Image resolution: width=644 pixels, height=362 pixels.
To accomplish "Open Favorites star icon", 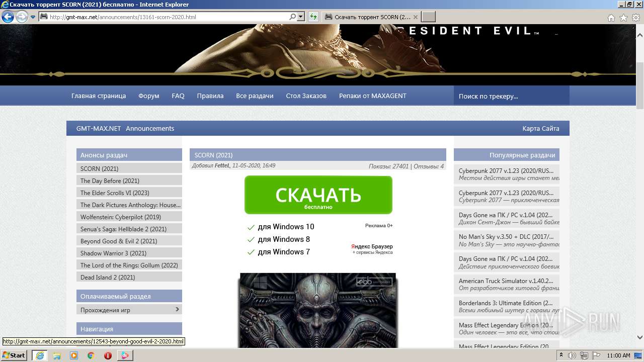I will (x=623, y=18).
